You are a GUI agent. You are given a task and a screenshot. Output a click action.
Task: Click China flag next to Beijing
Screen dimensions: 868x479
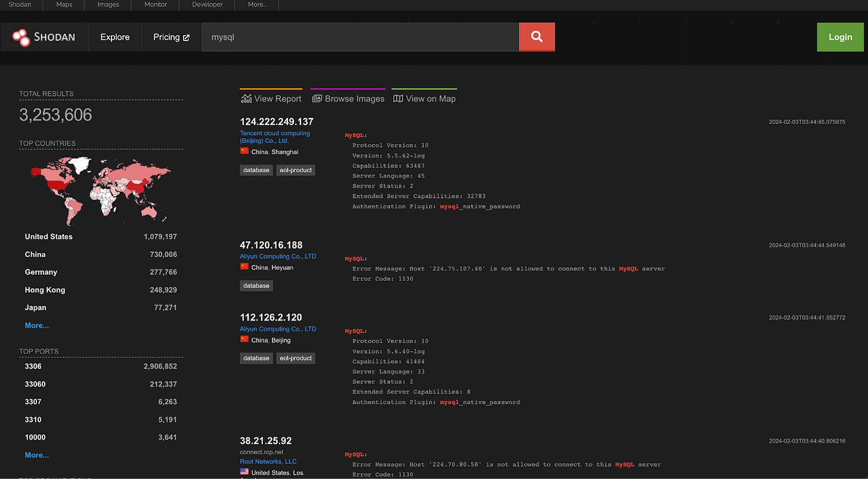coord(244,340)
